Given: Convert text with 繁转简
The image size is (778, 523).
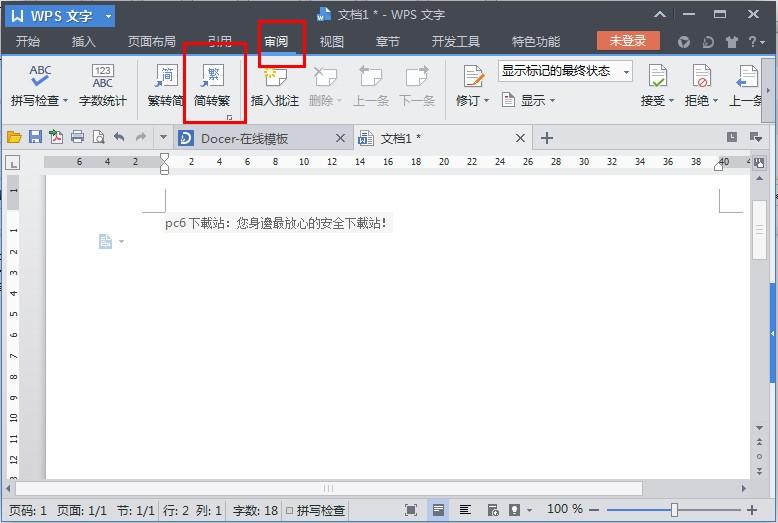Looking at the screenshot, I should click(166, 85).
